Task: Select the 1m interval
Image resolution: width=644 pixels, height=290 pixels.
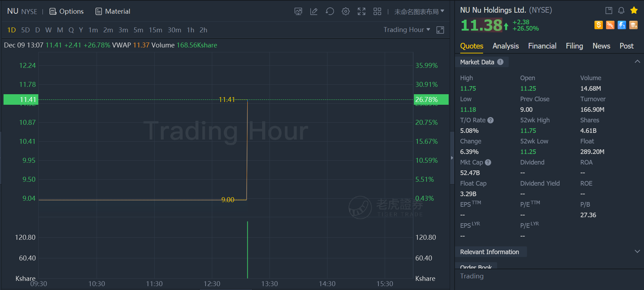Action: click(x=93, y=30)
